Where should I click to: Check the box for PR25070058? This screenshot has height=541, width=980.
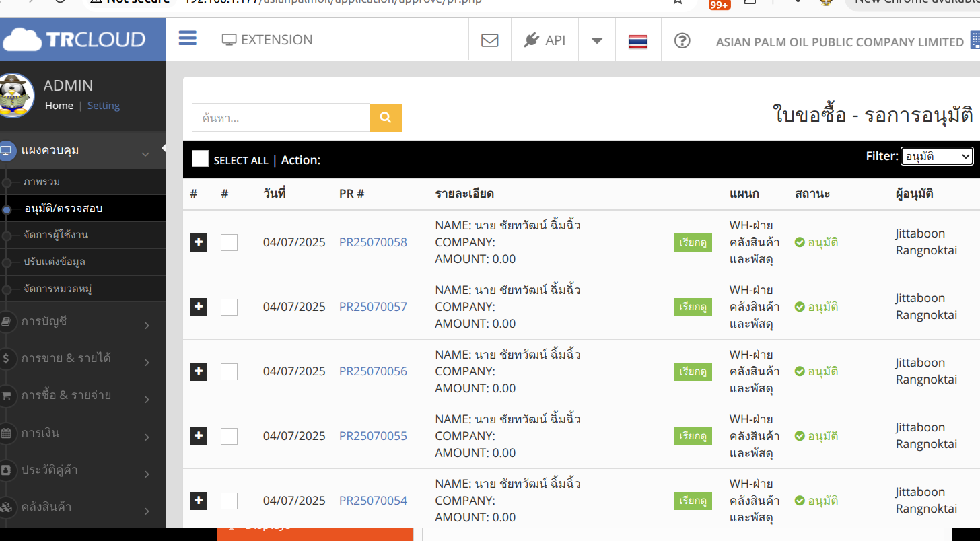(x=229, y=242)
